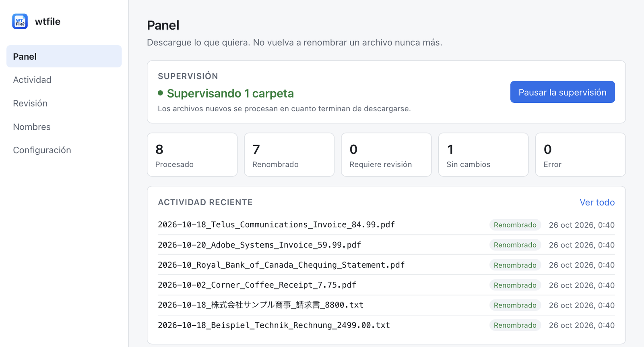Select the Renombrado stat card showing 7
The image size is (644, 347).
pos(289,155)
